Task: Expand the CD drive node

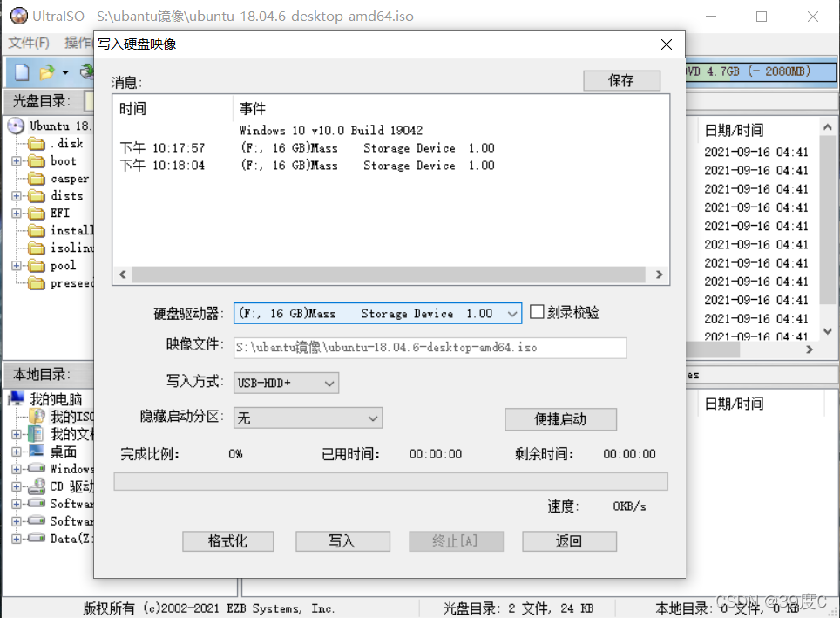Action: 17,486
